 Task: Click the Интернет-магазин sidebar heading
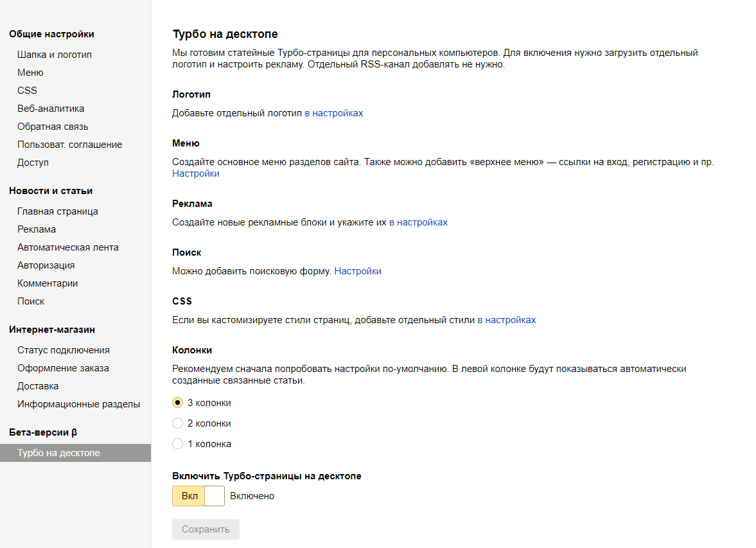tap(52, 330)
